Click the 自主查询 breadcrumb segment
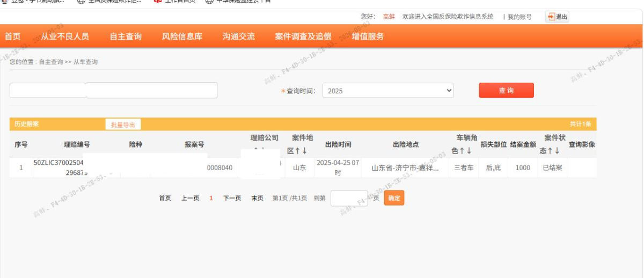This screenshot has width=644, height=278. [52, 62]
